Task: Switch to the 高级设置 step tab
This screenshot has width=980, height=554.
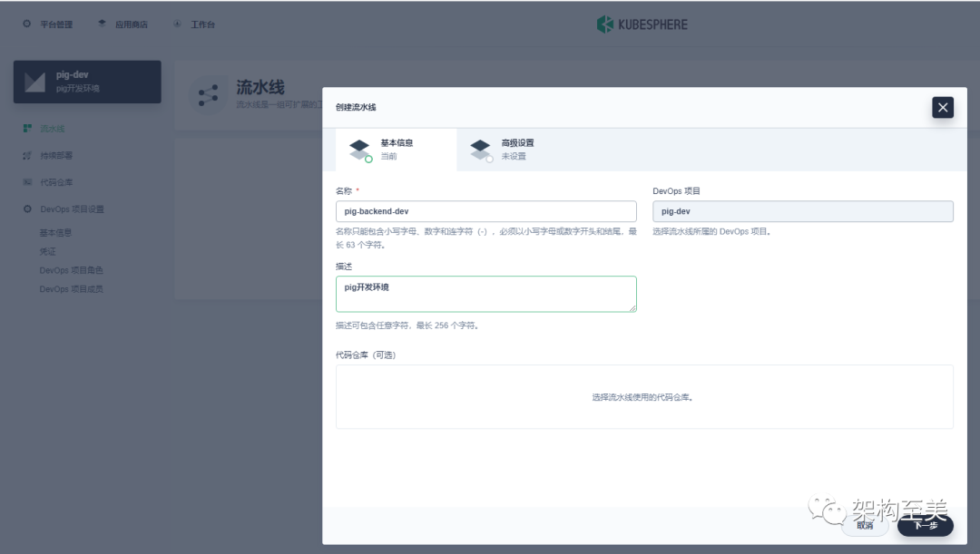Action: tap(517, 150)
